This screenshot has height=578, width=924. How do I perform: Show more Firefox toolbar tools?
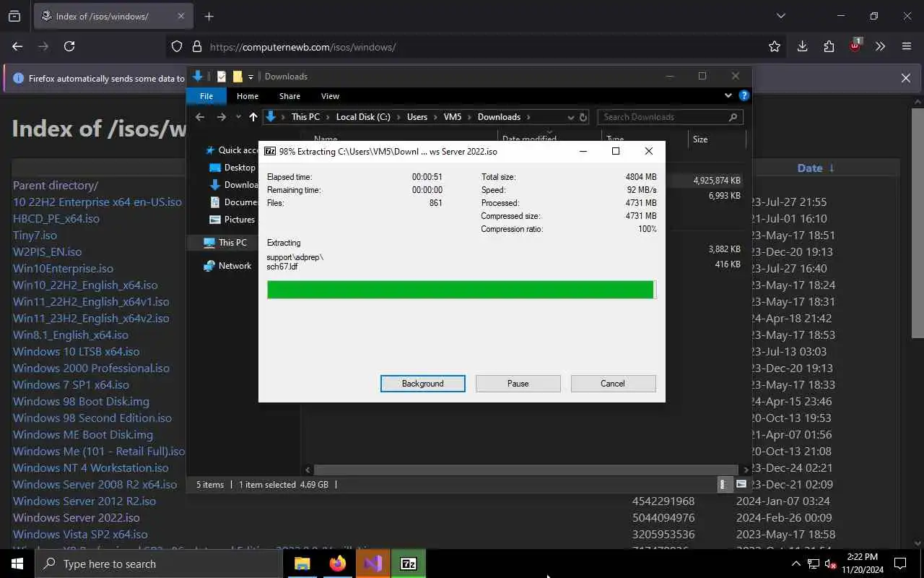point(880,46)
